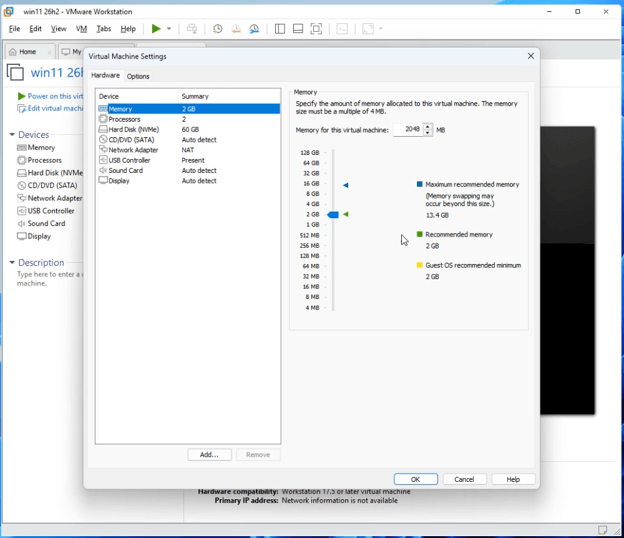Open the Help menu
Viewport: 624px width, 538px height.
128,29
